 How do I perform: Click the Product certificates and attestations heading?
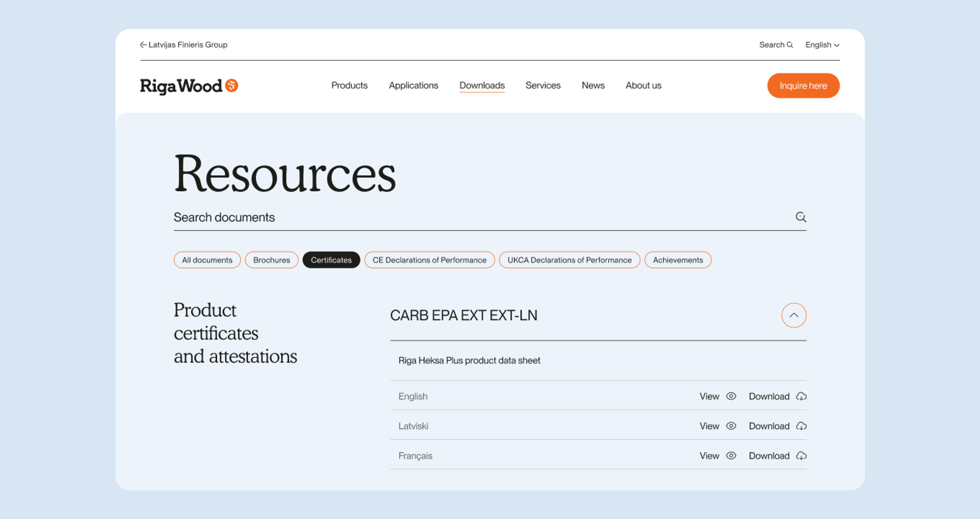236,333
